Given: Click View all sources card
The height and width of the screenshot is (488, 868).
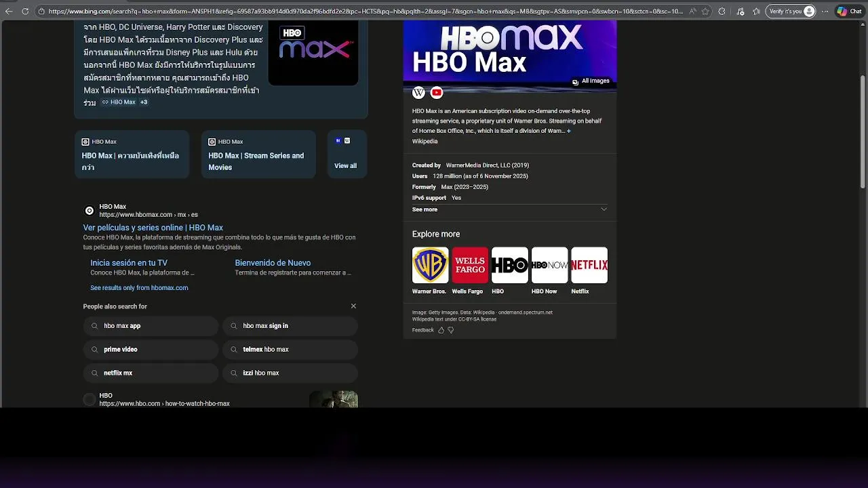Looking at the screenshot, I should tap(347, 155).
